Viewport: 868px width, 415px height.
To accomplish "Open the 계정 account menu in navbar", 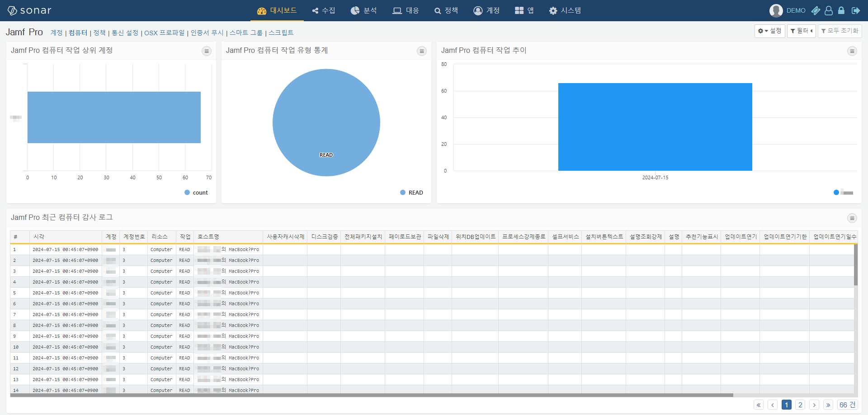I will pyautogui.click(x=486, y=10).
